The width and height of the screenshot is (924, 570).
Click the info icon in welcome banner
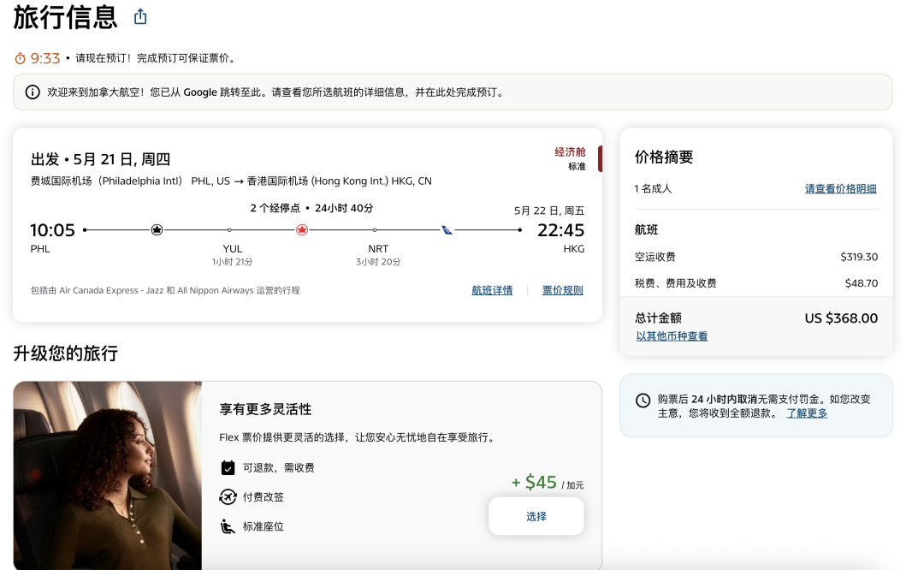pyautogui.click(x=33, y=92)
